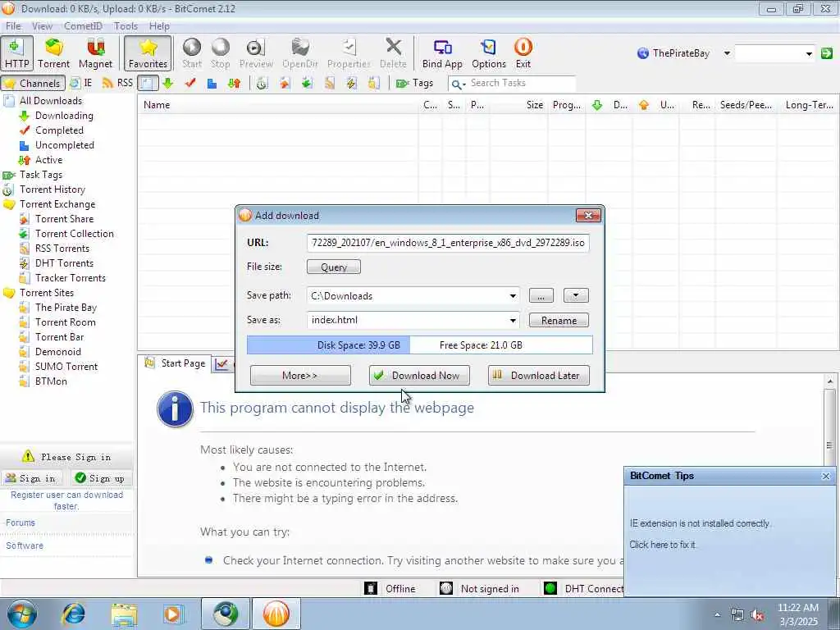Open the Tools menu
This screenshot has width=840, height=630.
click(126, 25)
